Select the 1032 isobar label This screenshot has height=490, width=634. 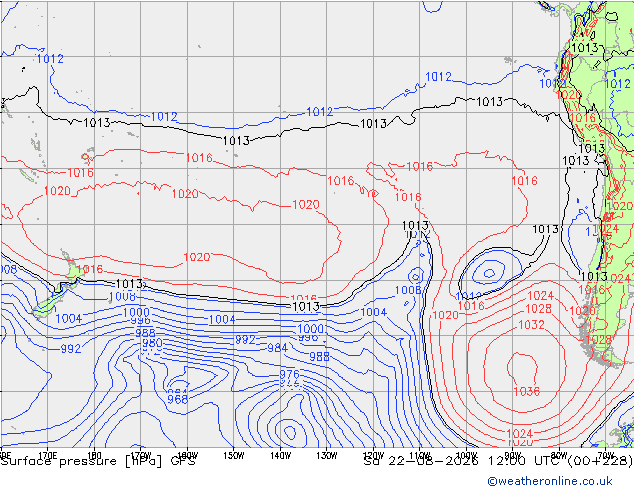click(x=531, y=325)
